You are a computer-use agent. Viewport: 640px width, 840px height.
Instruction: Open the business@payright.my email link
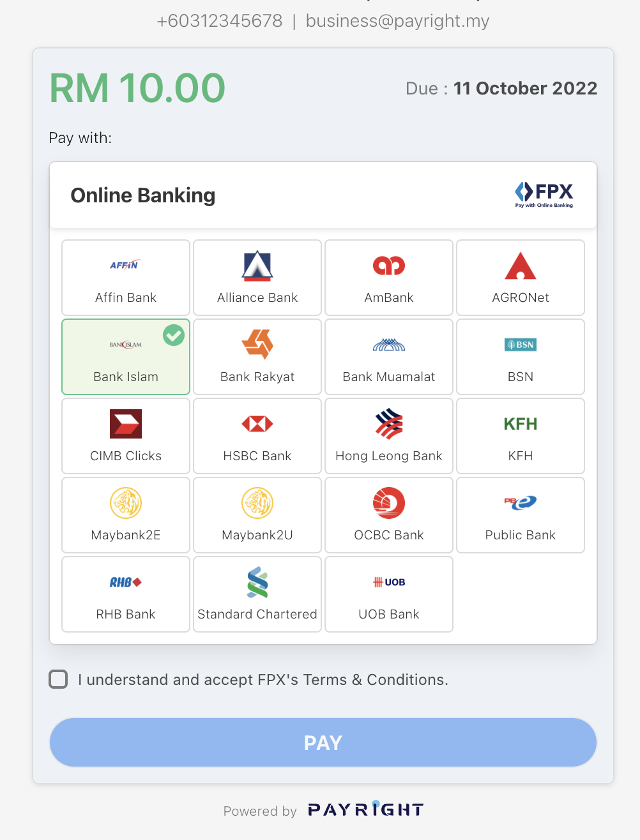click(397, 21)
